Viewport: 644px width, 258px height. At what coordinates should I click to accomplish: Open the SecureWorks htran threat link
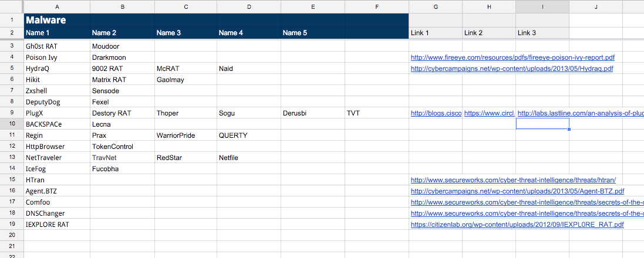coord(514,180)
